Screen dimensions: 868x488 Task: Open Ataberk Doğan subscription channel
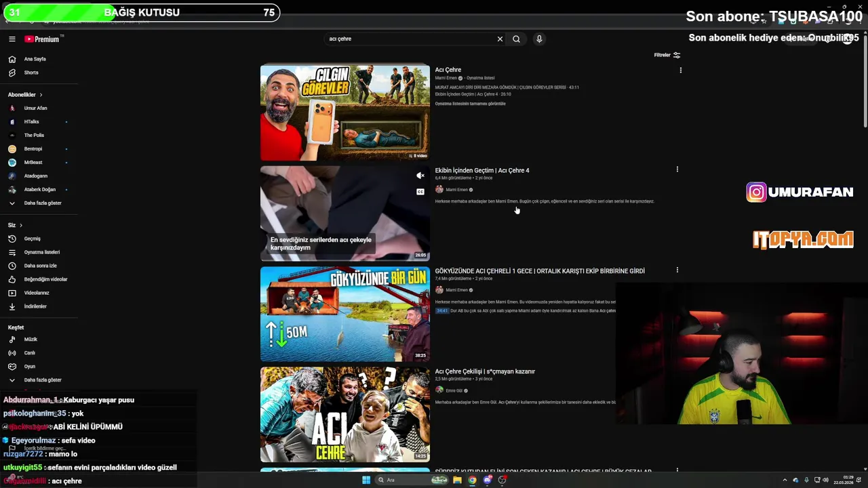pos(40,189)
